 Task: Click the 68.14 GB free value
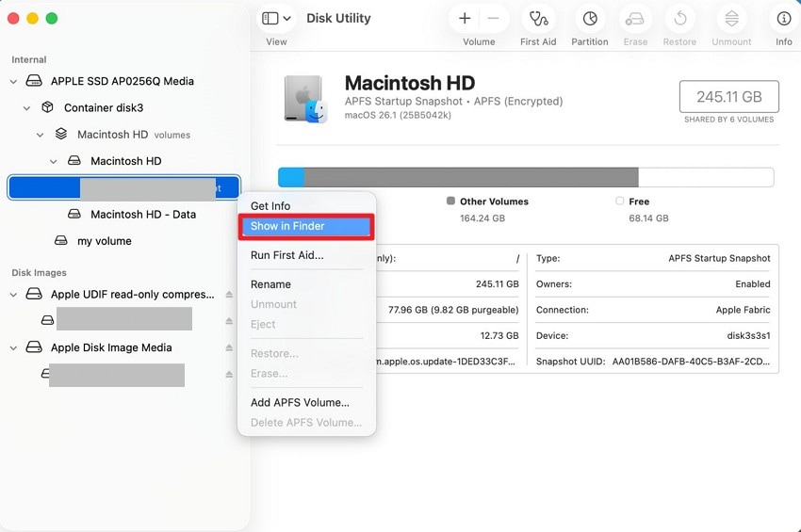pos(648,218)
